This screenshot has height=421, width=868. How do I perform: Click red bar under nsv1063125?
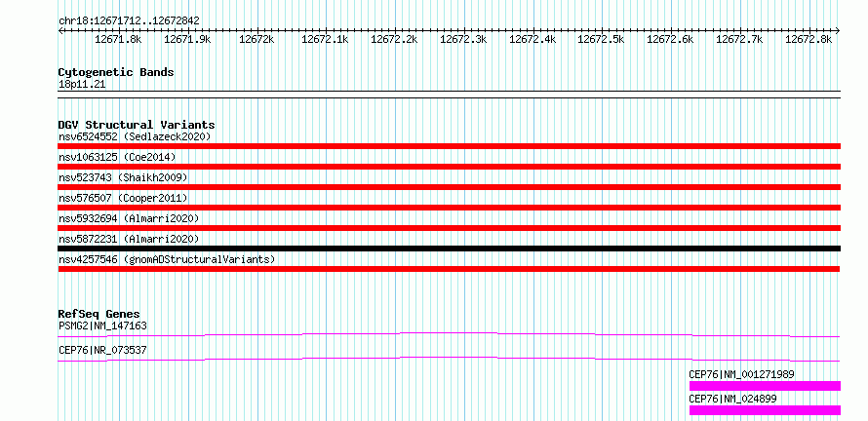click(x=450, y=167)
